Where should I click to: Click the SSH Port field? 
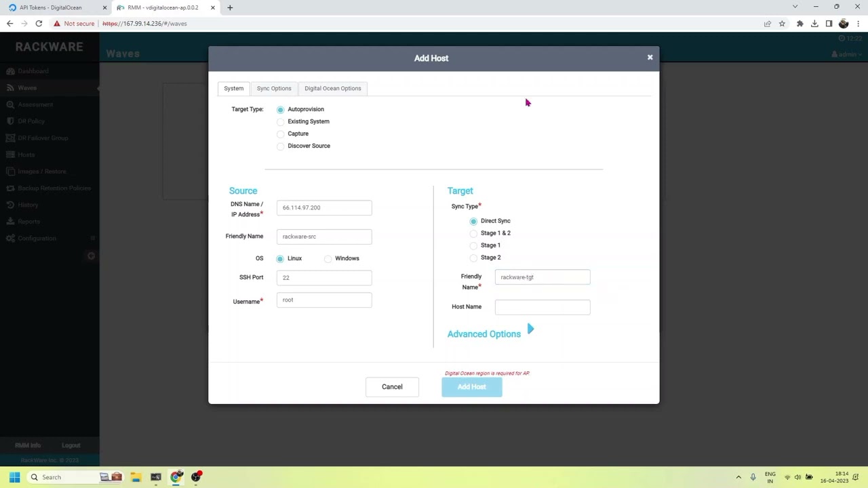(324, 277)
